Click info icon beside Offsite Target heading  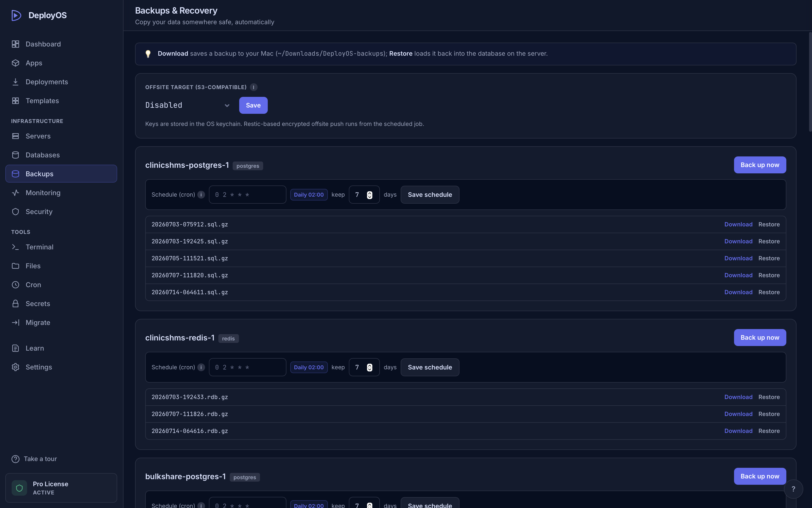254,87
